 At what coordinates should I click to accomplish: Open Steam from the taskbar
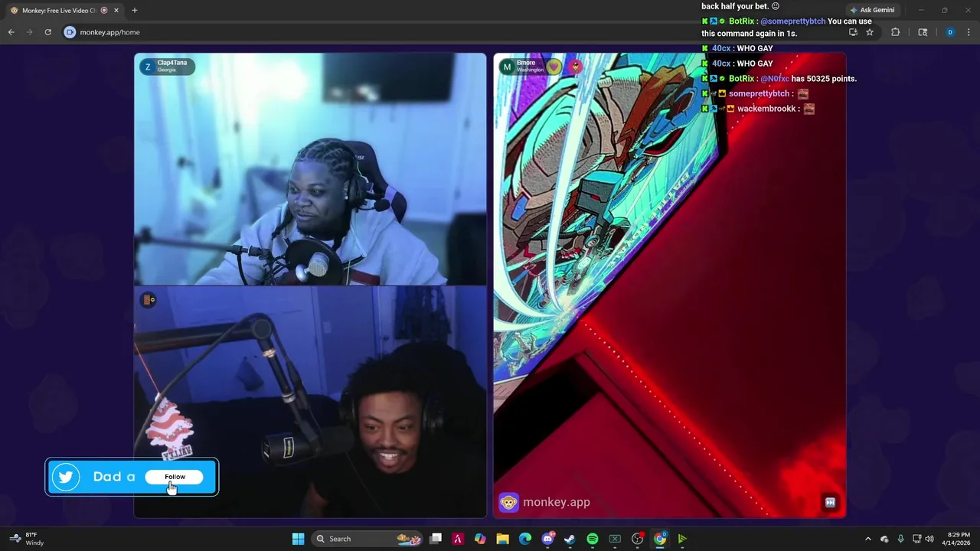click(570, 539)
